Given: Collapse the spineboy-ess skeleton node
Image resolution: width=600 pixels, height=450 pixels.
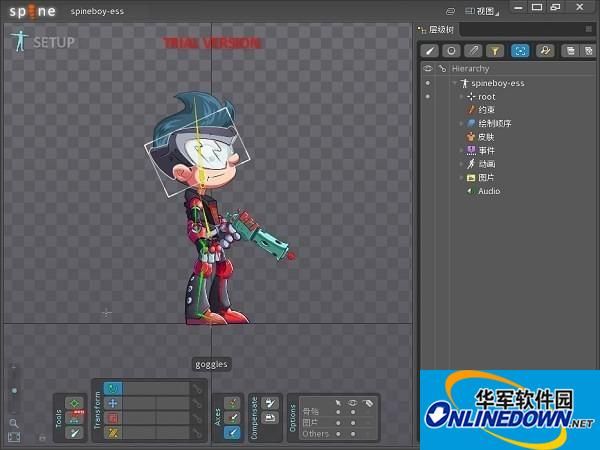Looking at the screenshot, I should point(454,83).
